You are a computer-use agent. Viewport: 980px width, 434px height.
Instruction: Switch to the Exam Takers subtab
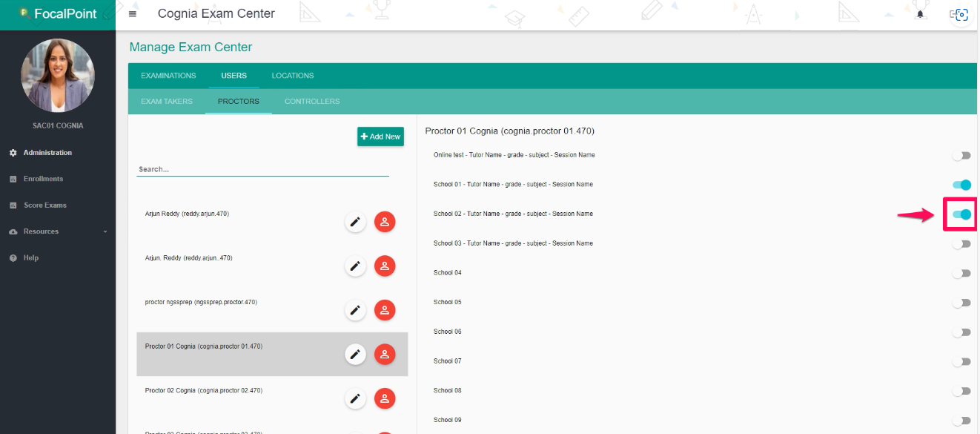click(167, 101)
